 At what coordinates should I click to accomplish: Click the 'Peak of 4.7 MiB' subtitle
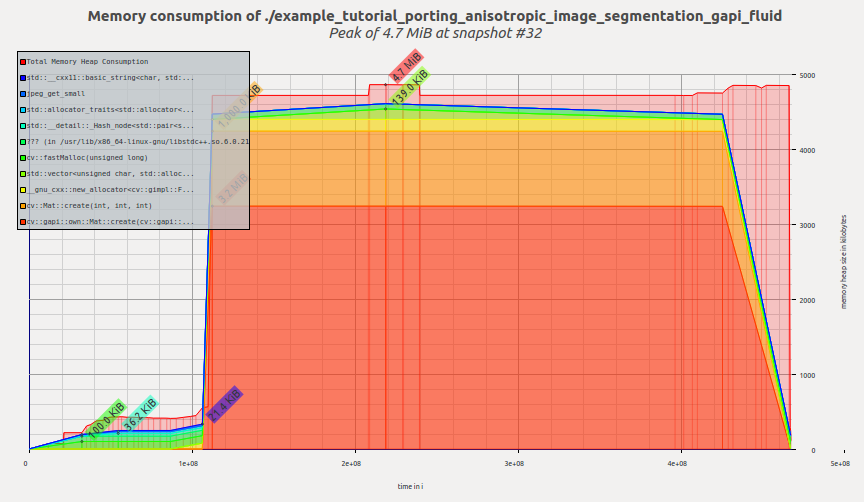[435, 33]
